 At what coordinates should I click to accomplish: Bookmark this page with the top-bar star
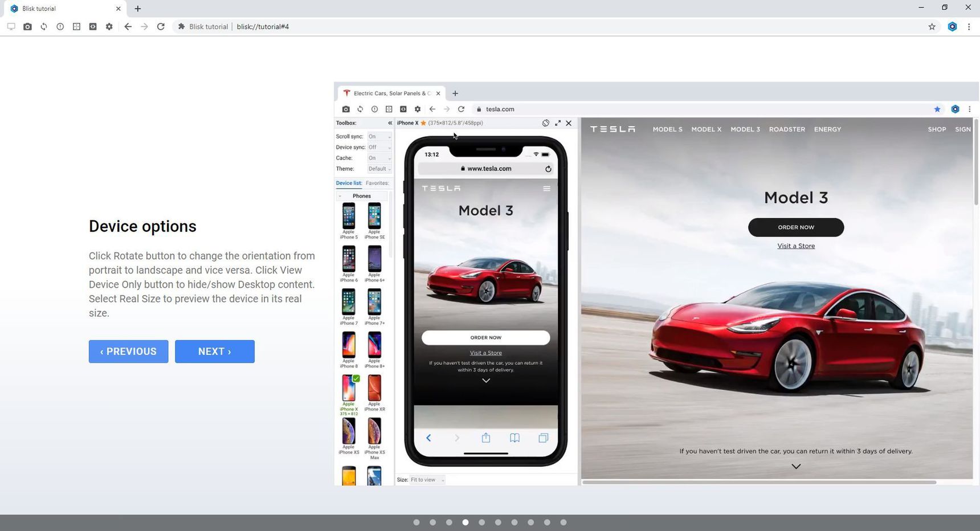click(x=932, y=27)
